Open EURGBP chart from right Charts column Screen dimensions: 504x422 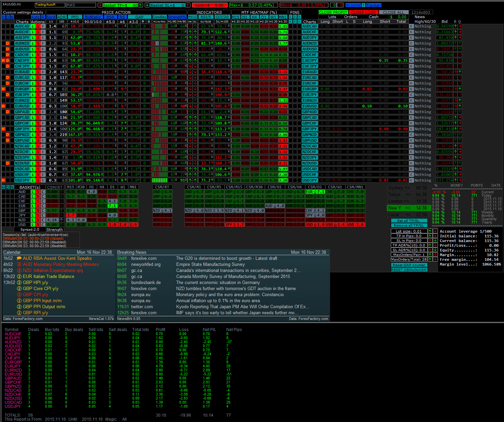click(x=310, y=89)
